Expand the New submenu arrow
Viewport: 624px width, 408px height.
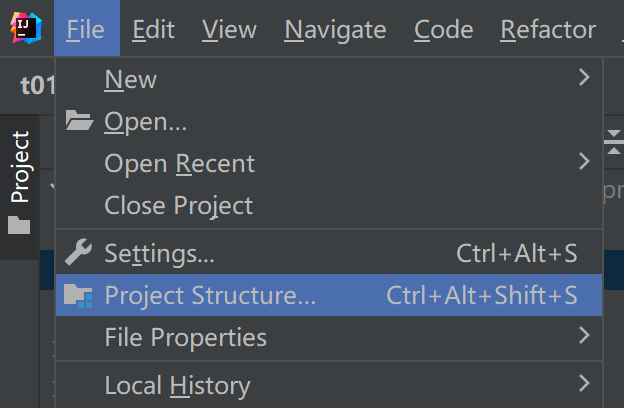point(584,77)
